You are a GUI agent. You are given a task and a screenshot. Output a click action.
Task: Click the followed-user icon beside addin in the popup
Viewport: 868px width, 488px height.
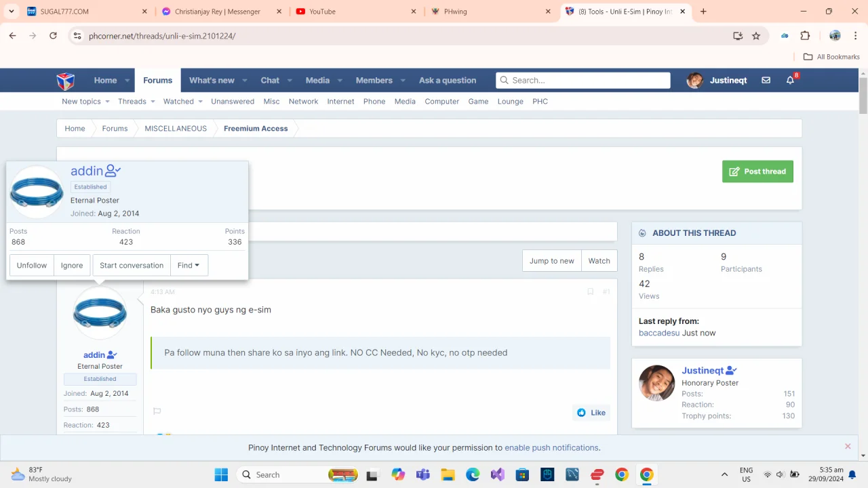point(113,171)
